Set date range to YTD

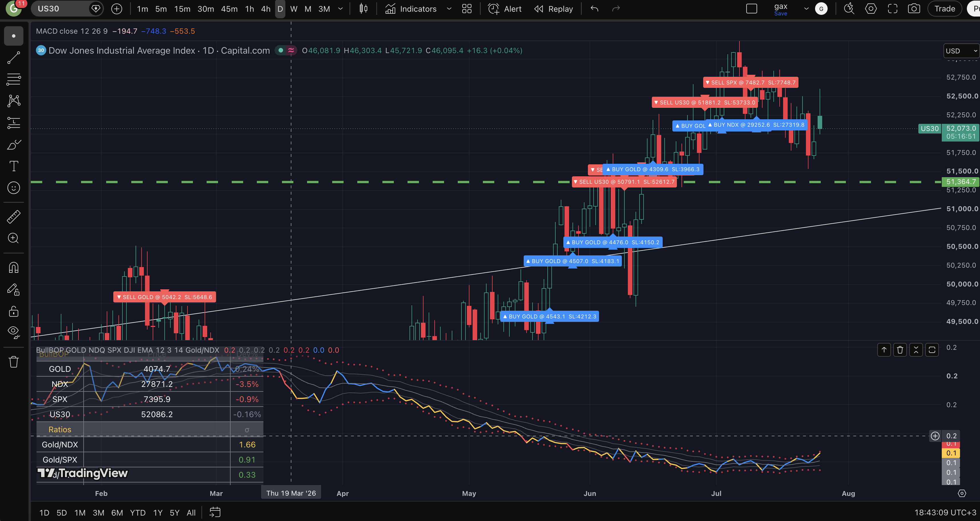(138, 513)
